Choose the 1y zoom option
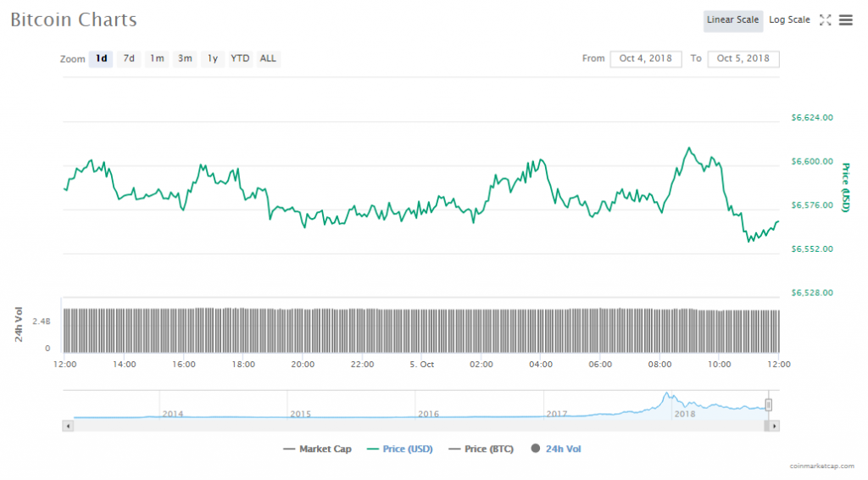Screen dimensions: 868x480 pos(213,59)
